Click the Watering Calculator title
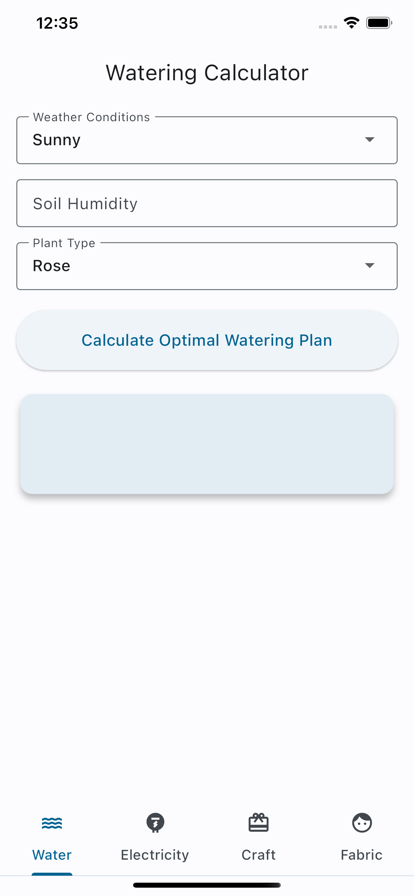This screenshot has height=896, width=414. click(207, 73)
